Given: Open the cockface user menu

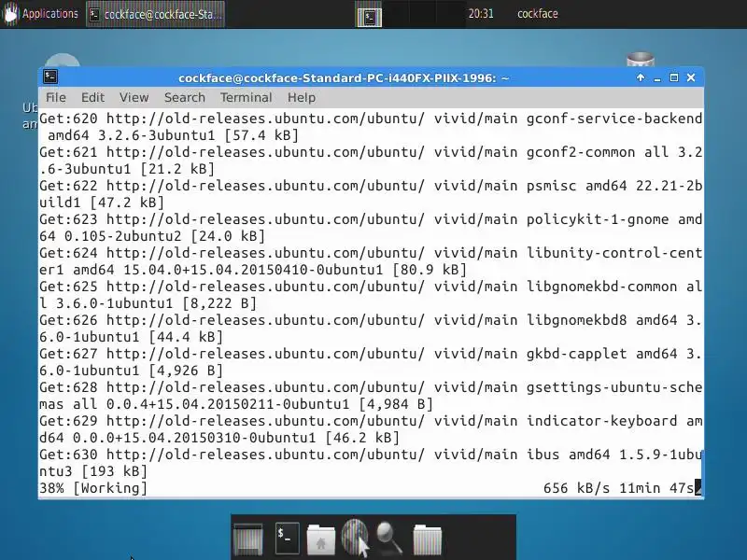Looking at the screenshot, I should click(x=538, y=14).
